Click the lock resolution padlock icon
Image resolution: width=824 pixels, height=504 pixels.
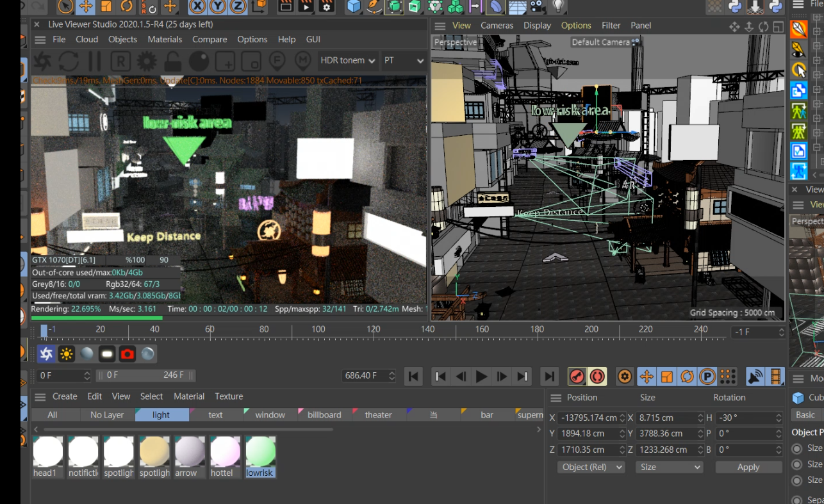tap(172, 61)
